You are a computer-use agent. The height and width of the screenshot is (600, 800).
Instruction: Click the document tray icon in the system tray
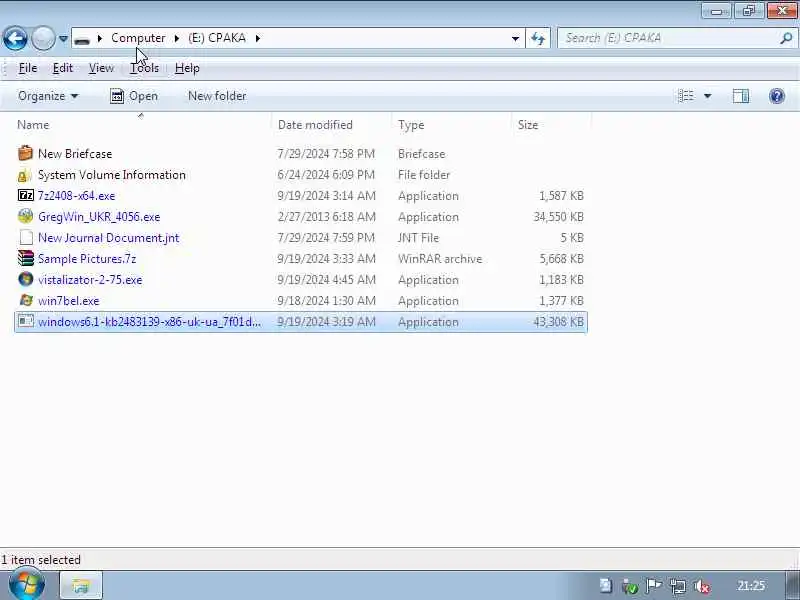[606, 586]
